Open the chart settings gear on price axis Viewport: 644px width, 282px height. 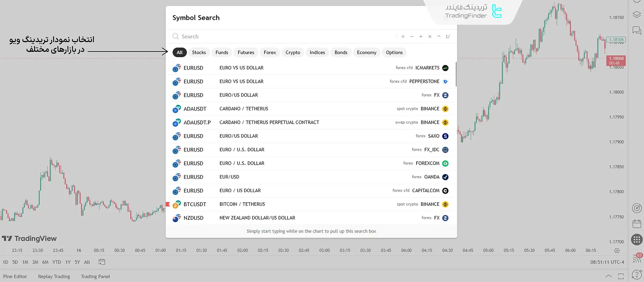(x=617, y=251)
